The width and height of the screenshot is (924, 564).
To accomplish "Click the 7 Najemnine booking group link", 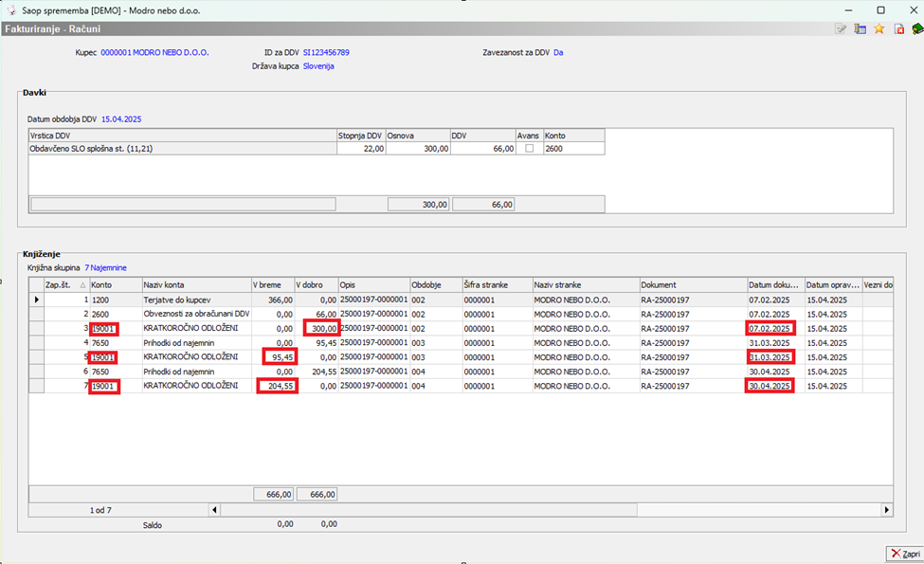I will pos(105,268).
